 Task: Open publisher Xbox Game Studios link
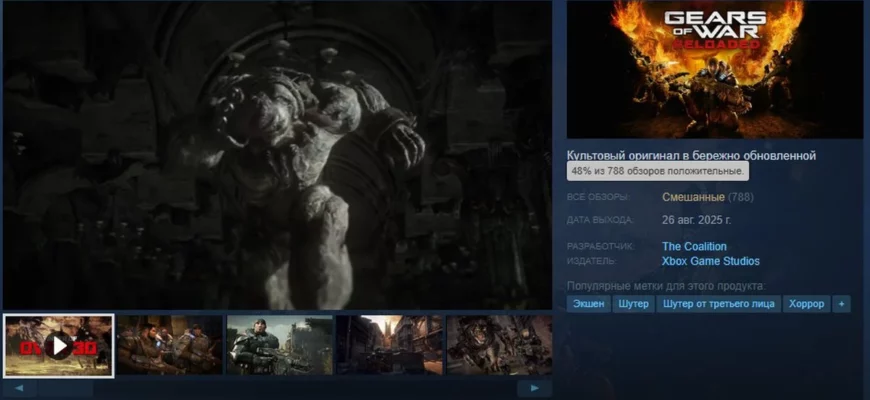711,261
